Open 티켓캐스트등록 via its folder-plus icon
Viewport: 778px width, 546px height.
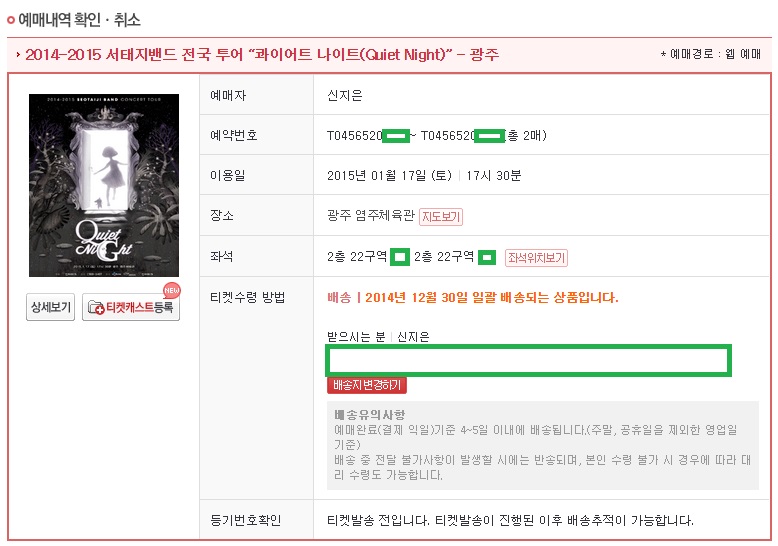pos(96,308)
